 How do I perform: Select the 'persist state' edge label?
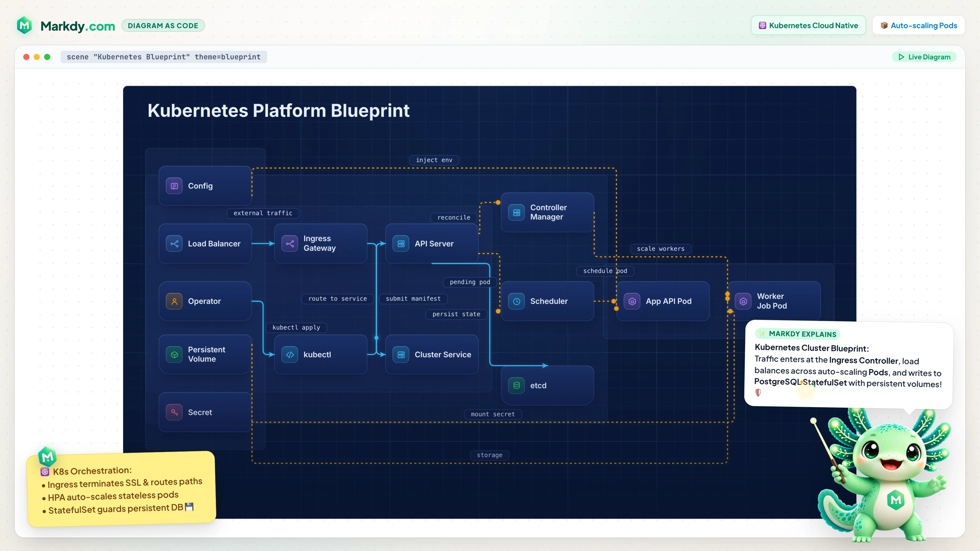(x=457, y=314)
